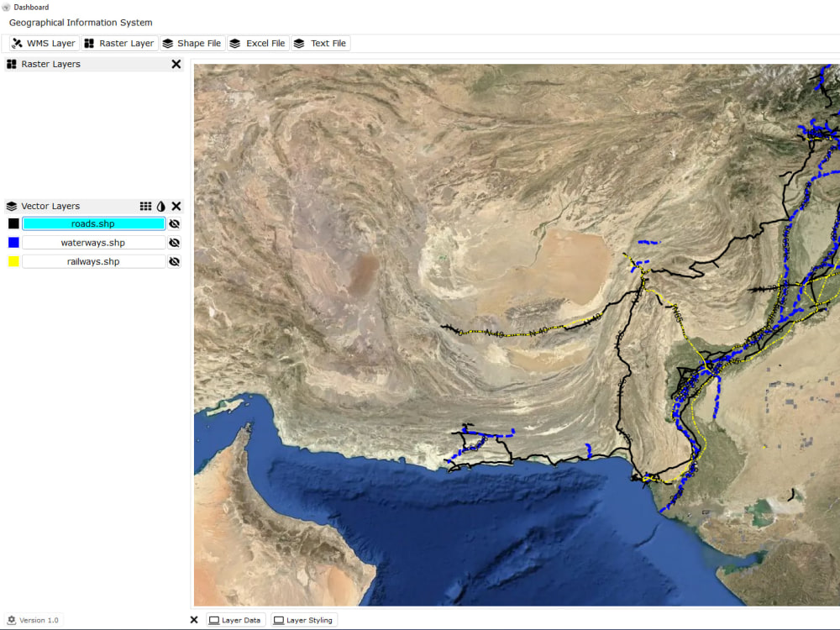The height and width of the screenshot is (630, 840).
Task: Click the stack icon on Shape File button
Action: tap(168, 44)
